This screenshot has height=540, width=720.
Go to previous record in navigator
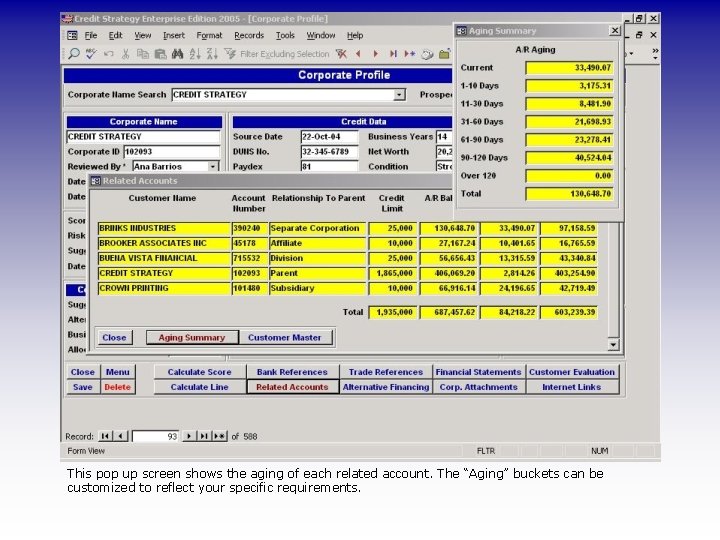pyautogui.click(x=120, y=436)
